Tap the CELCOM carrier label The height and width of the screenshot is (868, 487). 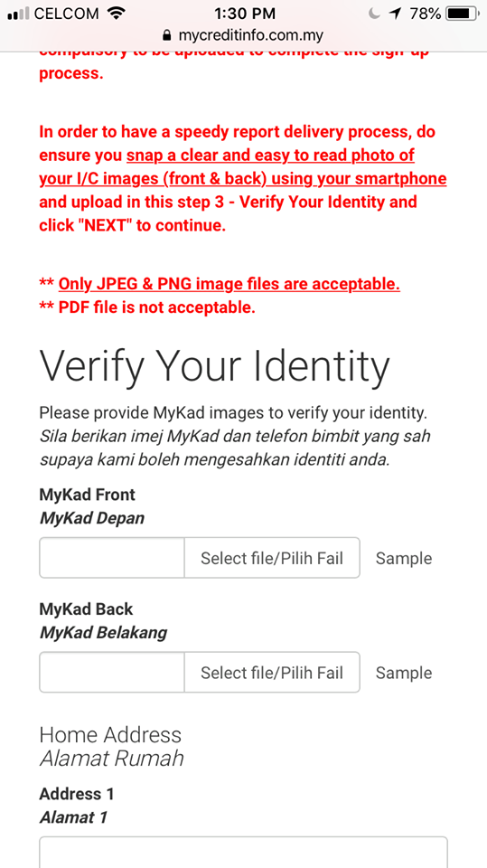(x=67, y=14)
